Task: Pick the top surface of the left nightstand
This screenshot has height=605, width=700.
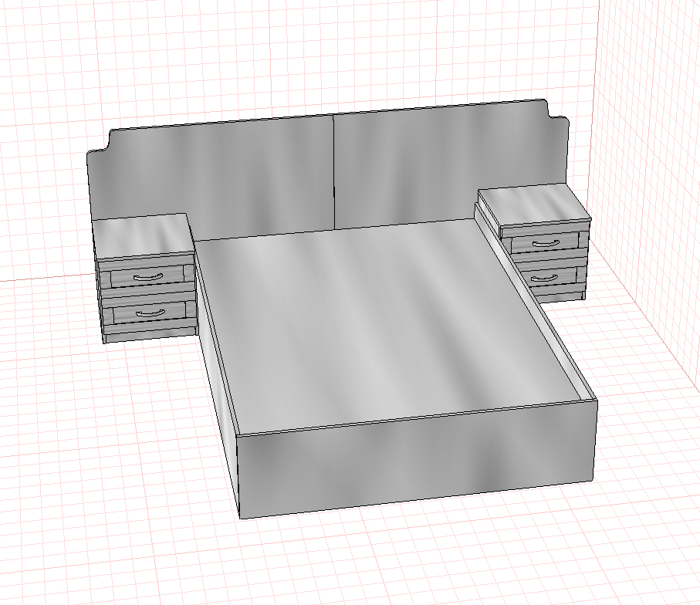Action: coord(143,235)
